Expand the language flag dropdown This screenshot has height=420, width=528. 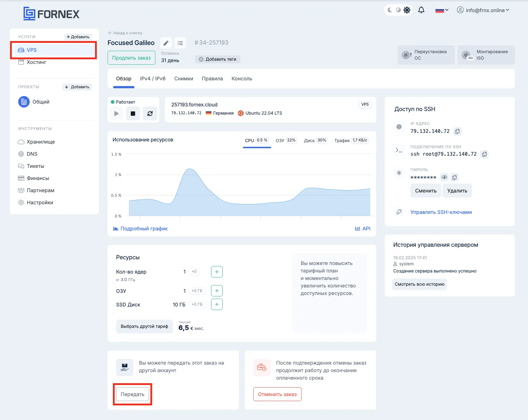tap(442, 10)
